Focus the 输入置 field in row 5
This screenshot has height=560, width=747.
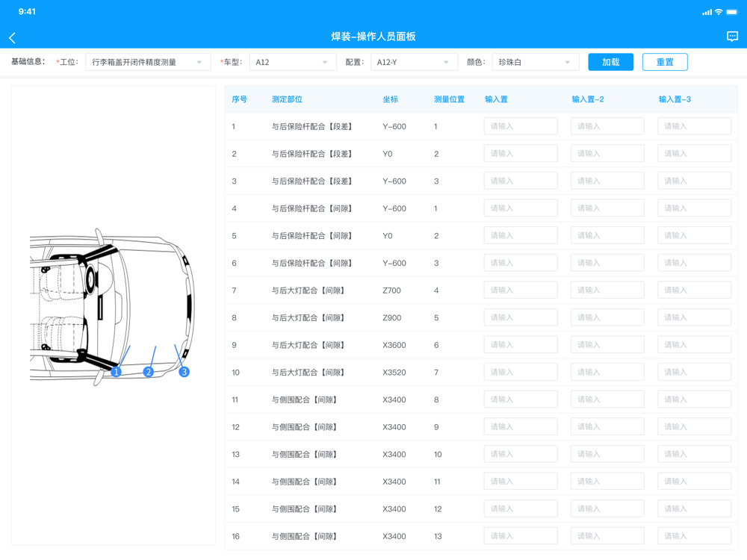coord(521,235)
